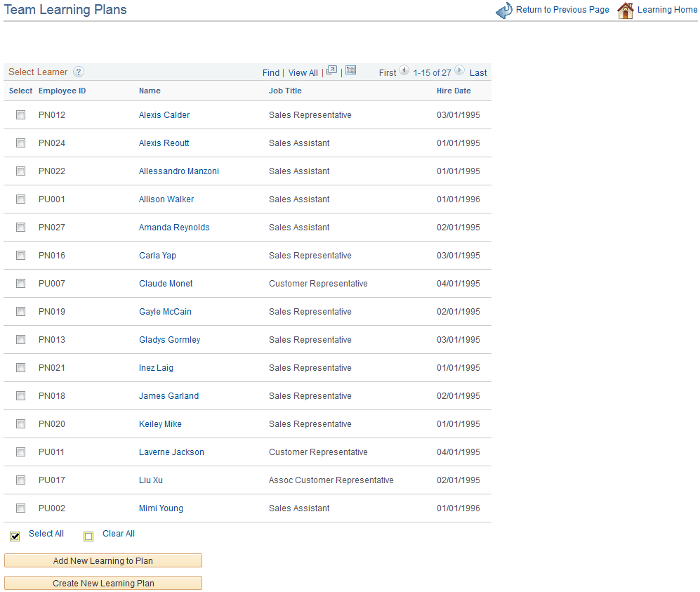Enable the Select All checkbox
Screen dimensions: 700x592
click(x=15, y=536)
